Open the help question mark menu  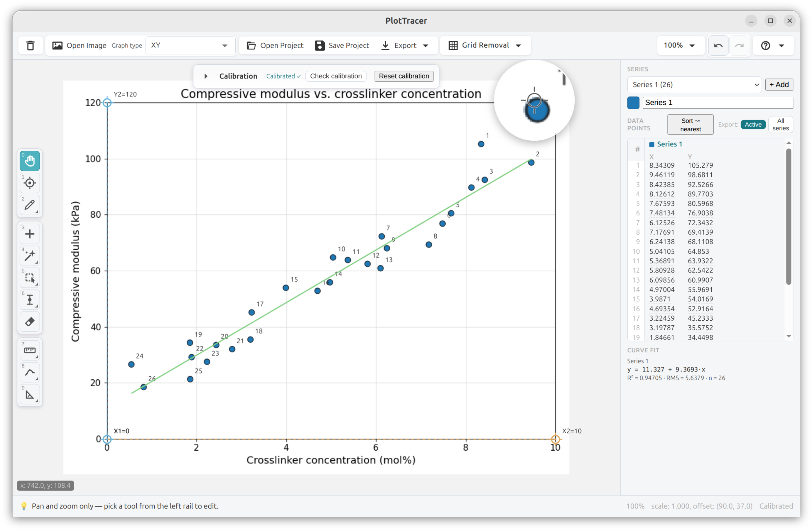pos(766,45)
